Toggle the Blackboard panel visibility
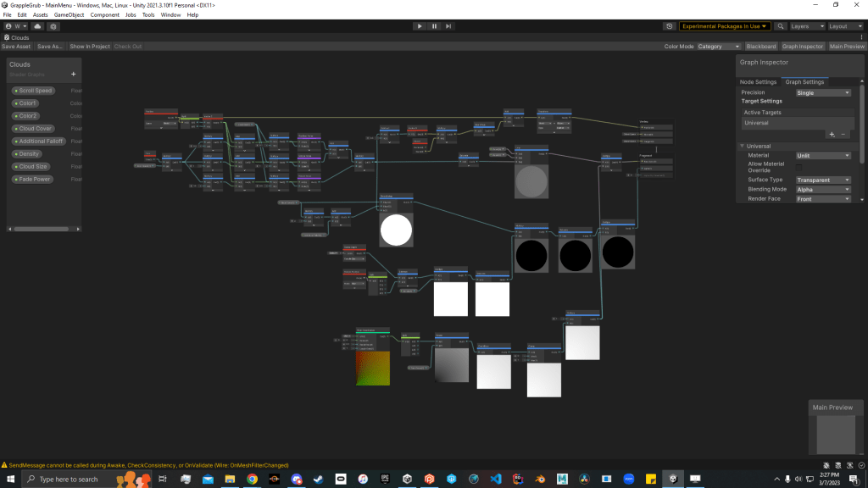 (760, 47)
